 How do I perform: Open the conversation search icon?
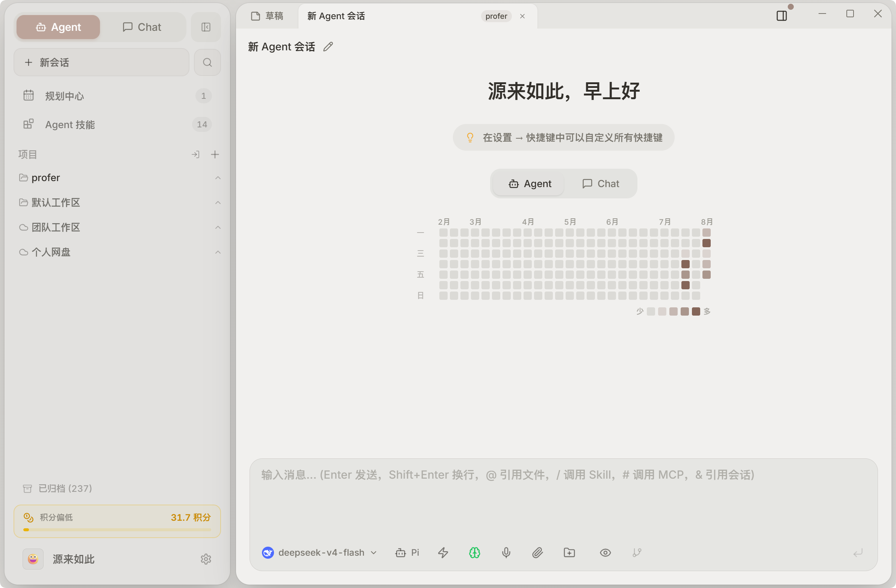coord(207,62)
